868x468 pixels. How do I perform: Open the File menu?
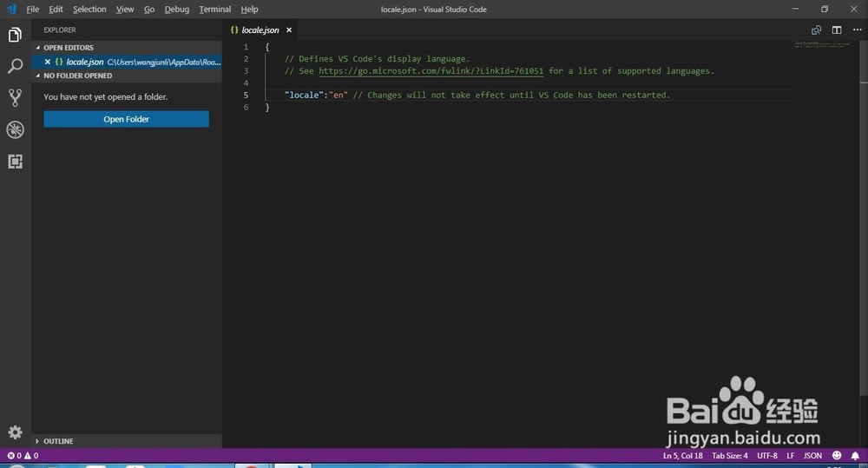[33, 9]
